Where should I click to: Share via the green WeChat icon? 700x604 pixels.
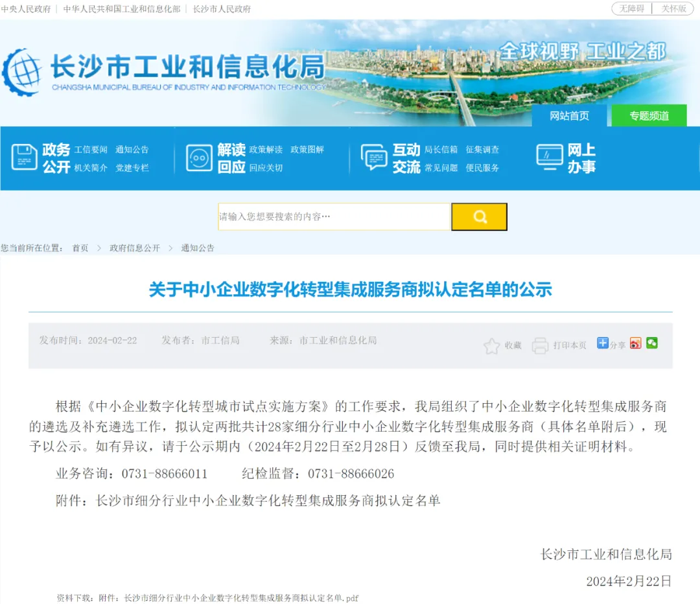(x=652, y=343)
